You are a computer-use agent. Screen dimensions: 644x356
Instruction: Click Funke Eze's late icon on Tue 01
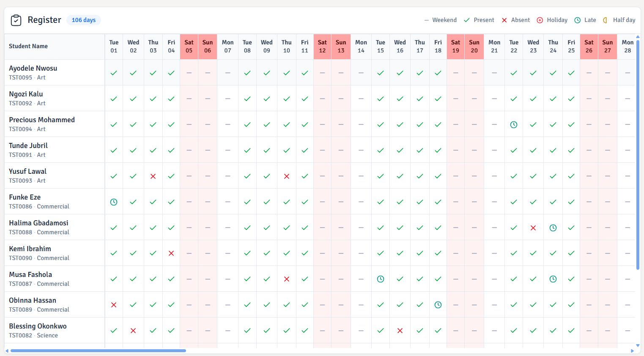click(x=114, y=202)
